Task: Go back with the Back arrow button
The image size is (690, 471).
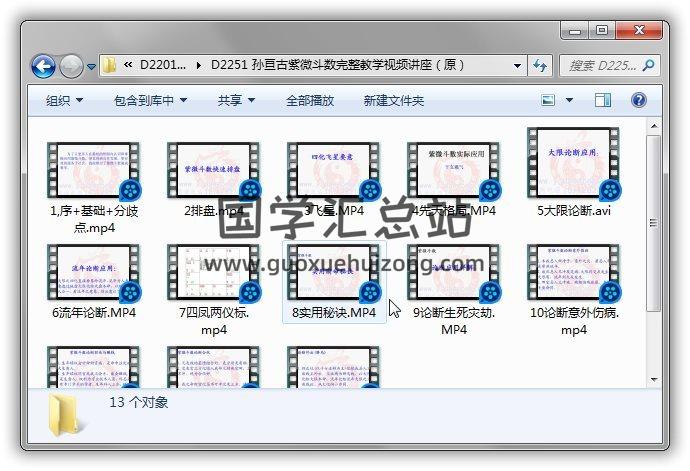Action: coord(43,66)
